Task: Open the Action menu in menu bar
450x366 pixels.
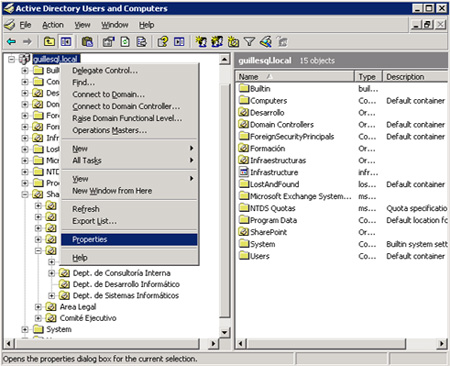Action: (x=53, y=25)
